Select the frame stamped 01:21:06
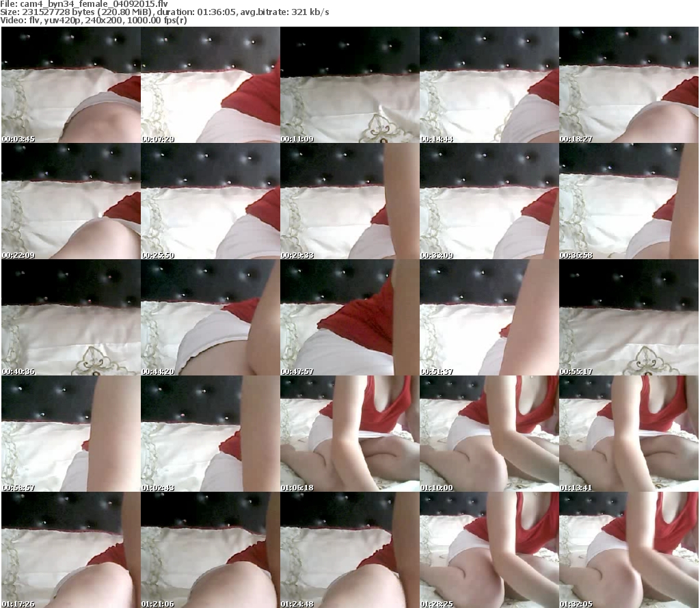Screen dimensions: 700x608 pyautogui.click(x=211, y=549)
